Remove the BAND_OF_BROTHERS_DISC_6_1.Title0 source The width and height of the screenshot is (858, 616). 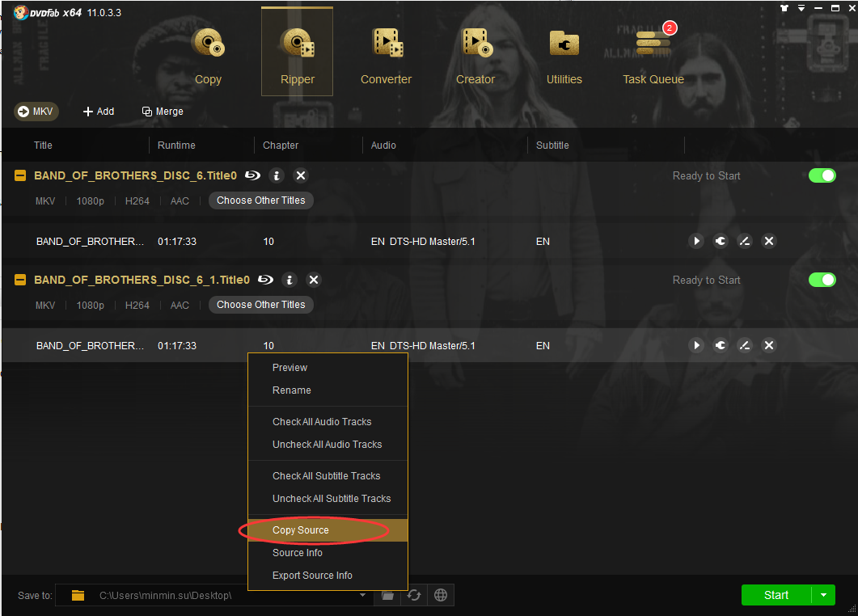pyautogui.click(x=314, y=280)
